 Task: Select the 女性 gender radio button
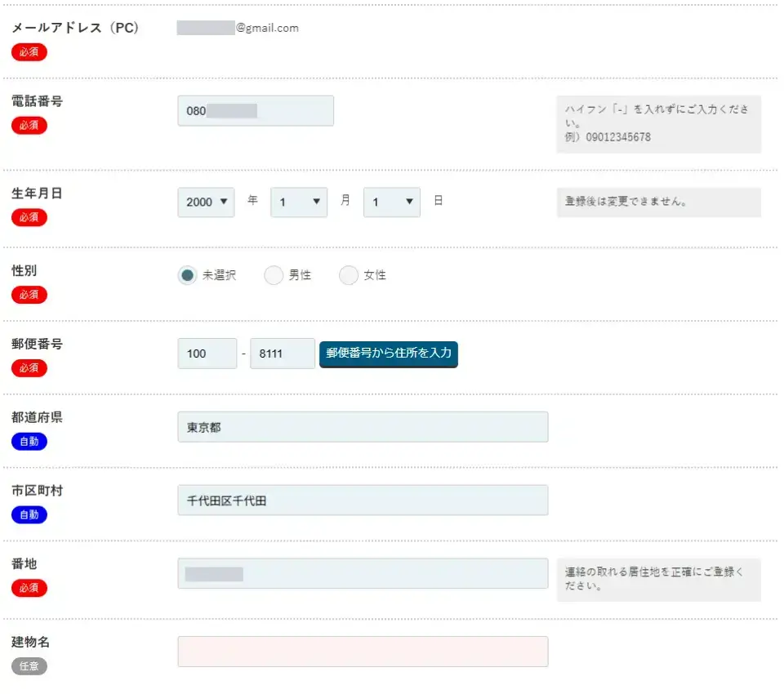pos(350,275)
